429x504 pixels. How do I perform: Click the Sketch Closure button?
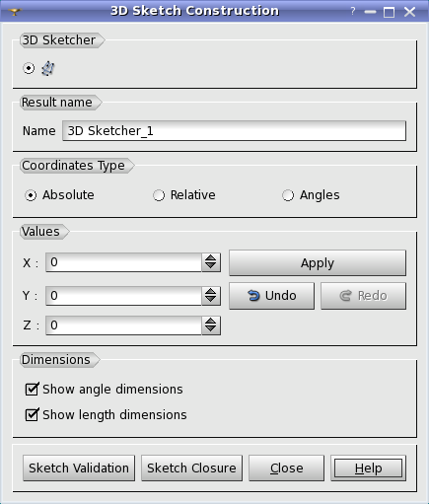pyautogui.click(x=191, y=468)
